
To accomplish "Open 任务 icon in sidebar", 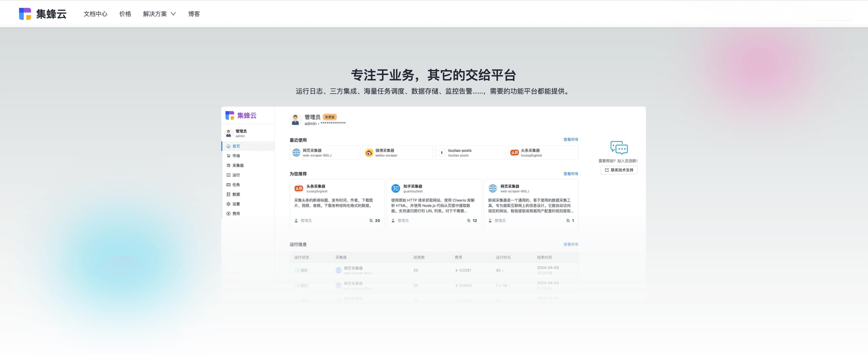I will pyautogui.click(x=229, y=185).
